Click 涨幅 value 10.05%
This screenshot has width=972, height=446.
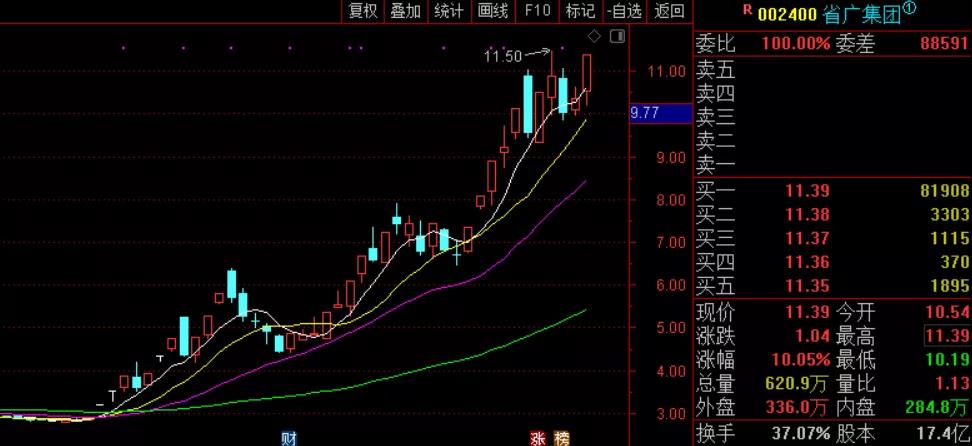(x=801, y=360)
